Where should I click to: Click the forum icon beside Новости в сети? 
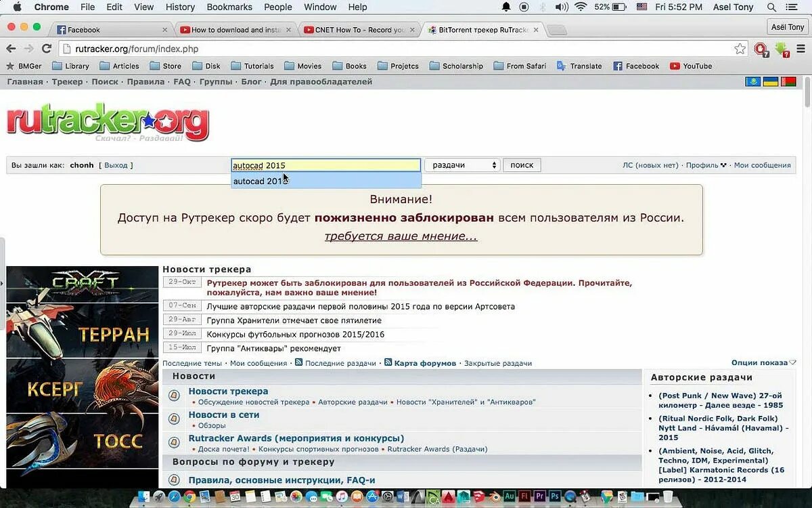click(174, 419)
